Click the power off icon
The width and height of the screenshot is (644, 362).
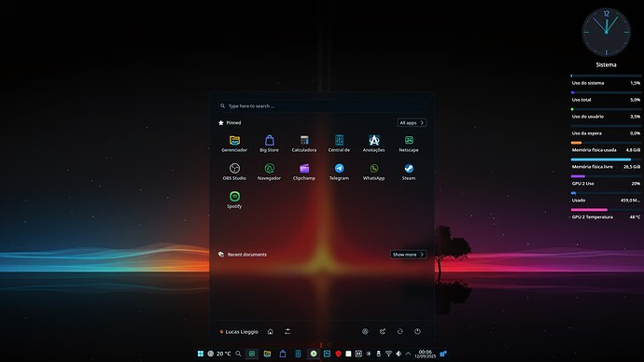tap(417, 331)
